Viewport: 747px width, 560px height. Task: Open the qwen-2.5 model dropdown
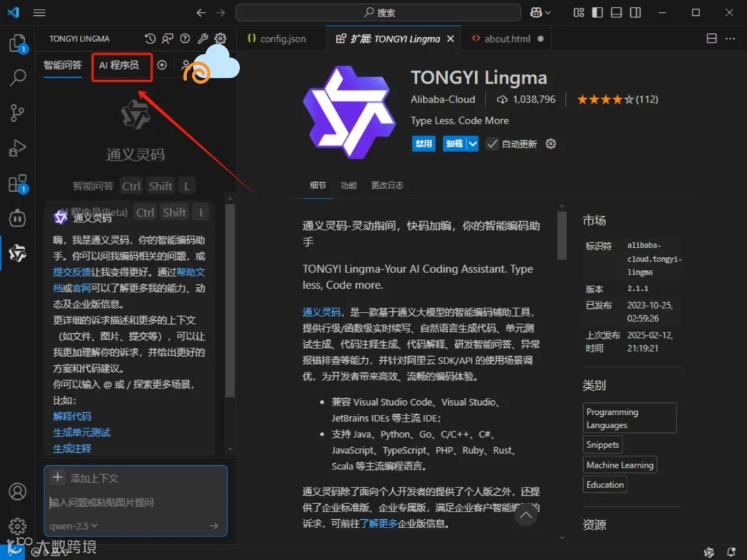coord(74,525)
